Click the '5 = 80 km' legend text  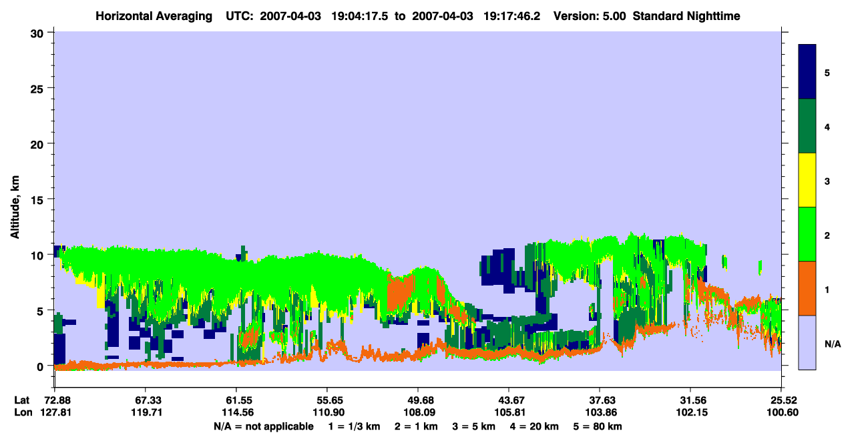597,426
